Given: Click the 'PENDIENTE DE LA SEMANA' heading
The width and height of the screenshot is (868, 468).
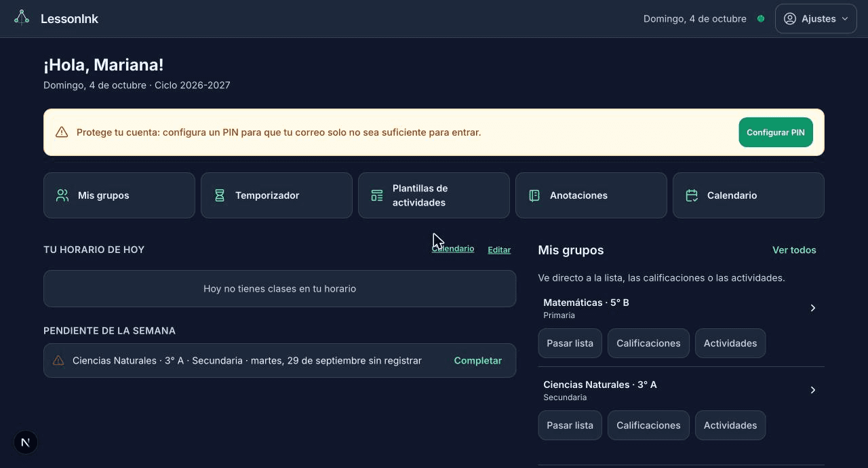Looking at the screenshot, I should [x=109, y=331].
